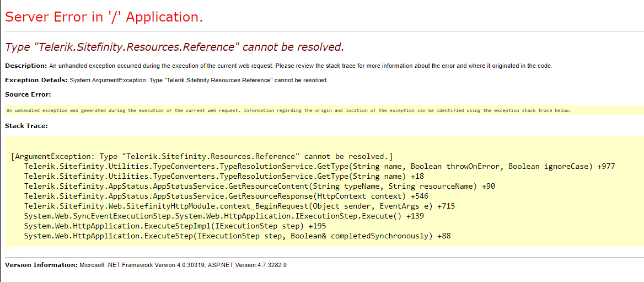Click the stack trace line beginning "[ArgumentException: Type"
Image resolution: width=644 pixels, height=282 pixels.
click(202, 157)
